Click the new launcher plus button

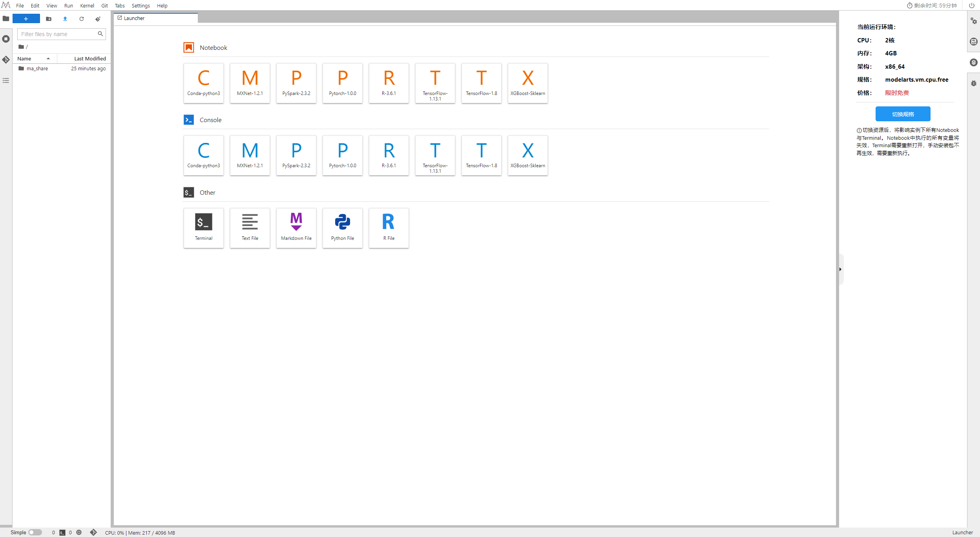pyautogui.click(x=26, y=19)
